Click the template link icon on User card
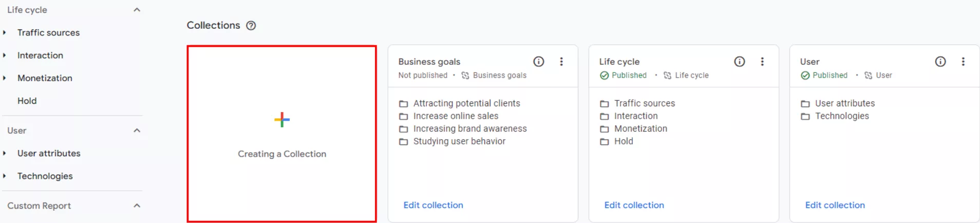The image size is (980, 223). (868, 76)
